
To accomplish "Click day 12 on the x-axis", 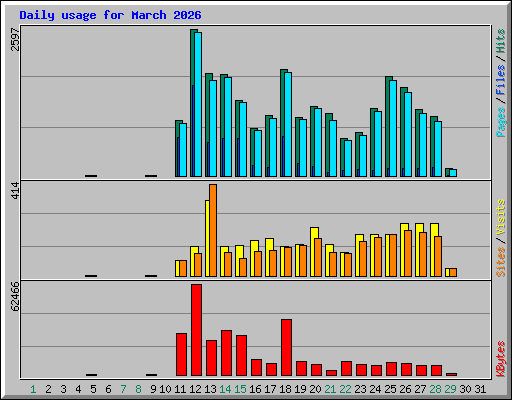I will coord(195,389).
